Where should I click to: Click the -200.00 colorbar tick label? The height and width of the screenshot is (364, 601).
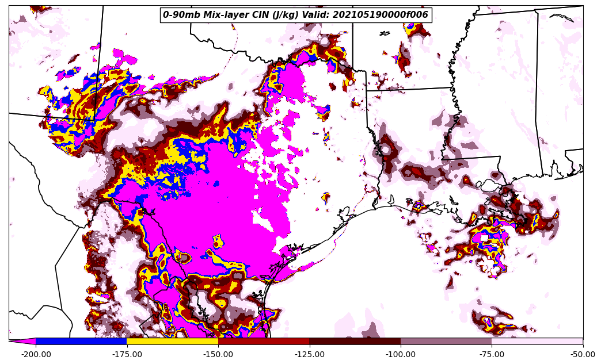tap(36, 354)
